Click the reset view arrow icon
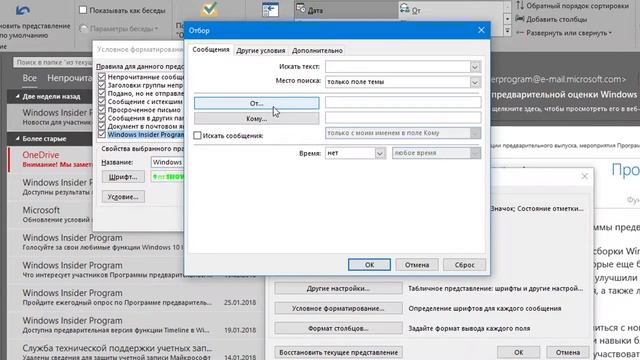The height and width of the screenshot is (360, 640). tap(22, 10)
